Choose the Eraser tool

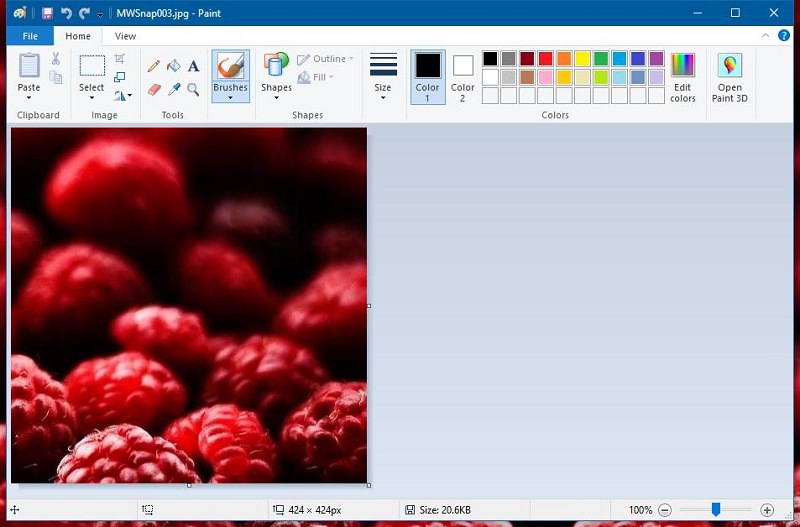[x=154, y=89]
